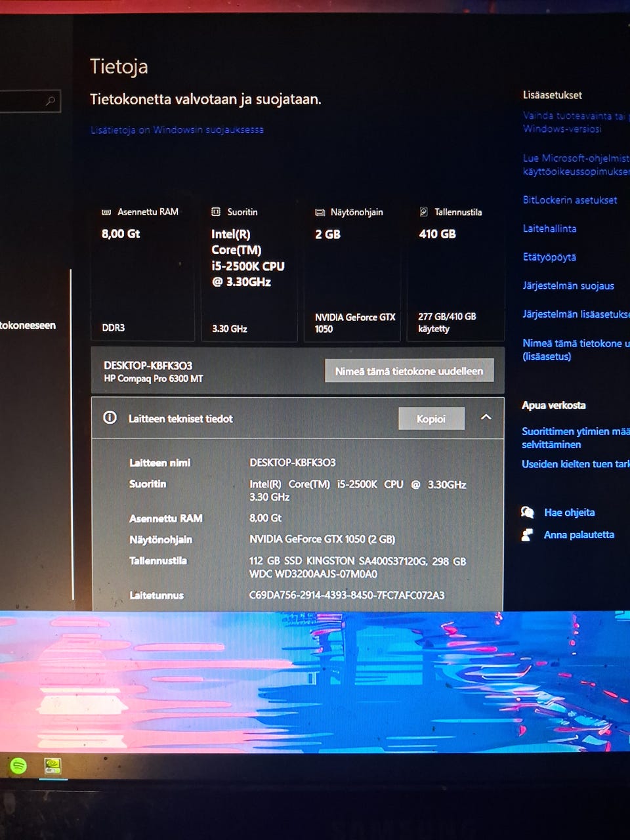Open the BitLockerin asetukset link
Viewport: 630px width, 840px height.
[570, 200]
